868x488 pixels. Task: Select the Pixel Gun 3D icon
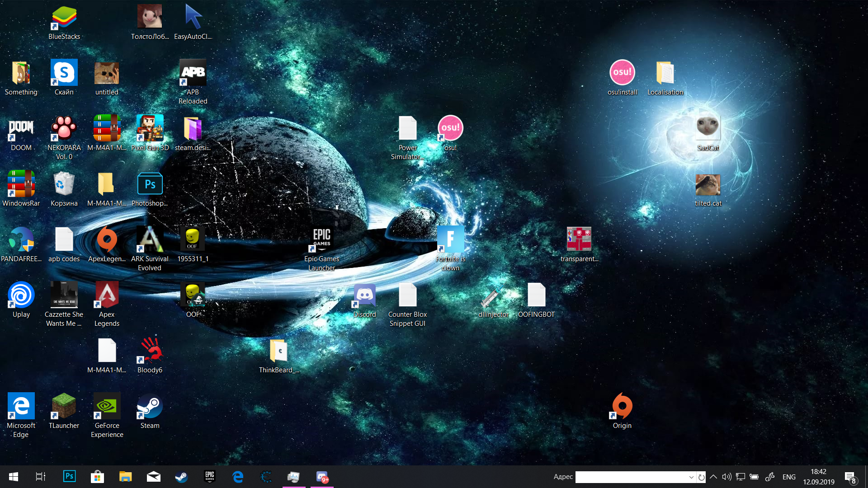(x=150, y=134)
